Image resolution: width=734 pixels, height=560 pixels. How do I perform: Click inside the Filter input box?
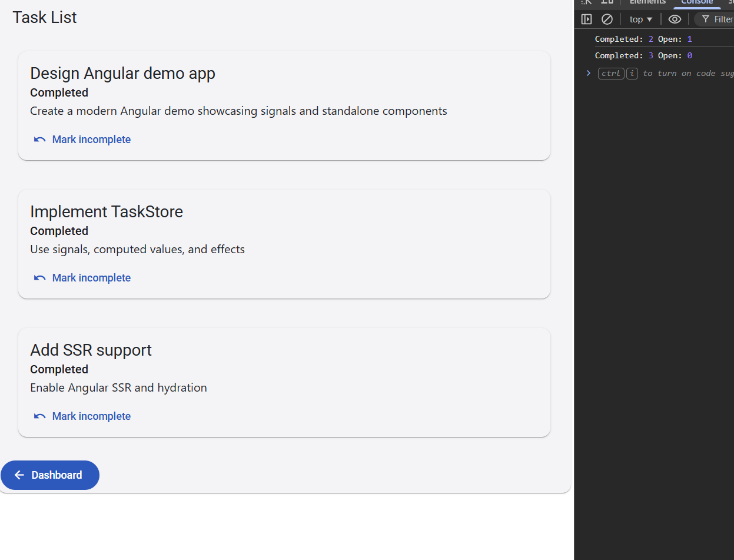(724, 19)
